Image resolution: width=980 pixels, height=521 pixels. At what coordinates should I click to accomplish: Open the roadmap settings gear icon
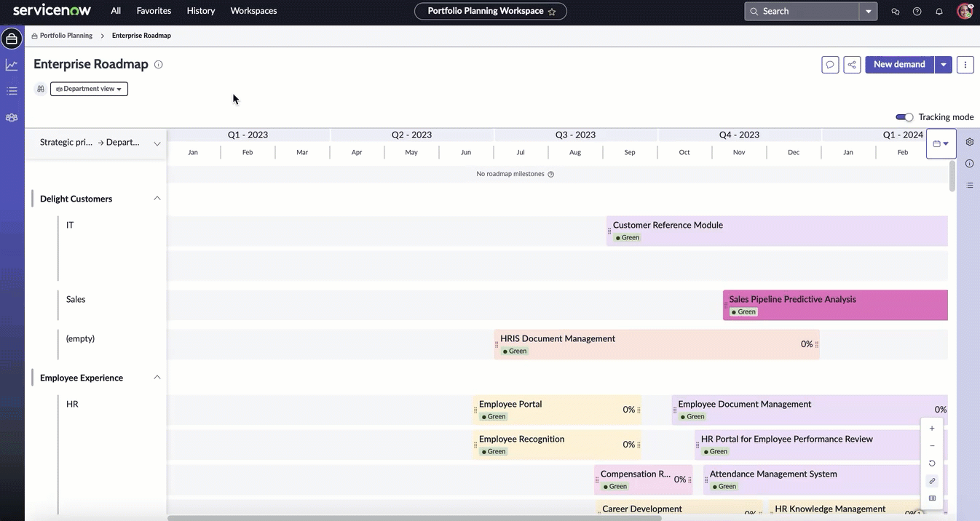pos(970,142)
